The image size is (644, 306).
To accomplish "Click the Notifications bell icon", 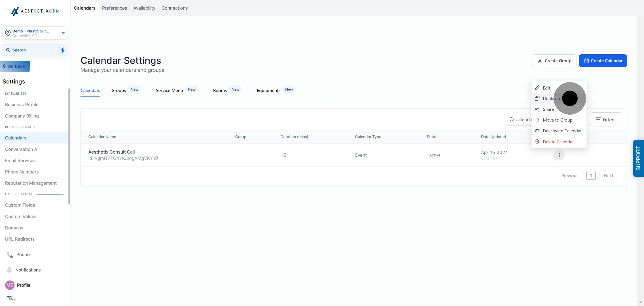I will point(9,270).
